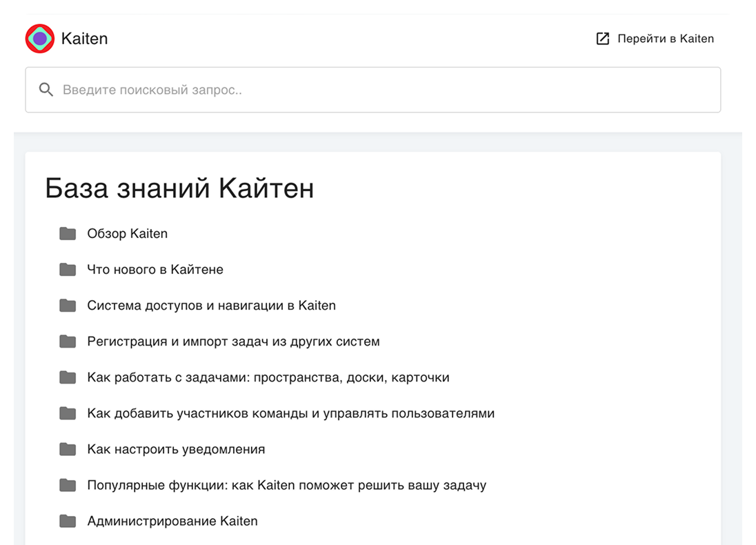Open Как работать с задачами: пространства, доски, карточки
This screenshot has height=545, width=756.
tap(268, 377)
